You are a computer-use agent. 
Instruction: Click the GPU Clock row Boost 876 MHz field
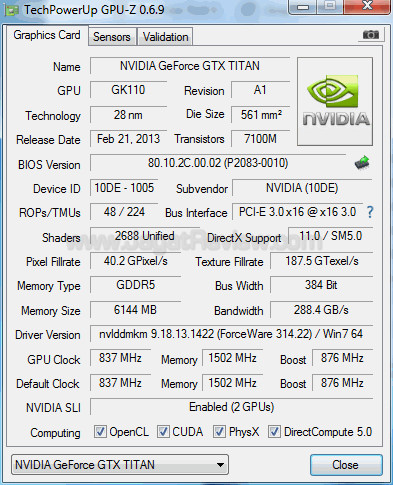pyautogui.click(x=342, y=358)
